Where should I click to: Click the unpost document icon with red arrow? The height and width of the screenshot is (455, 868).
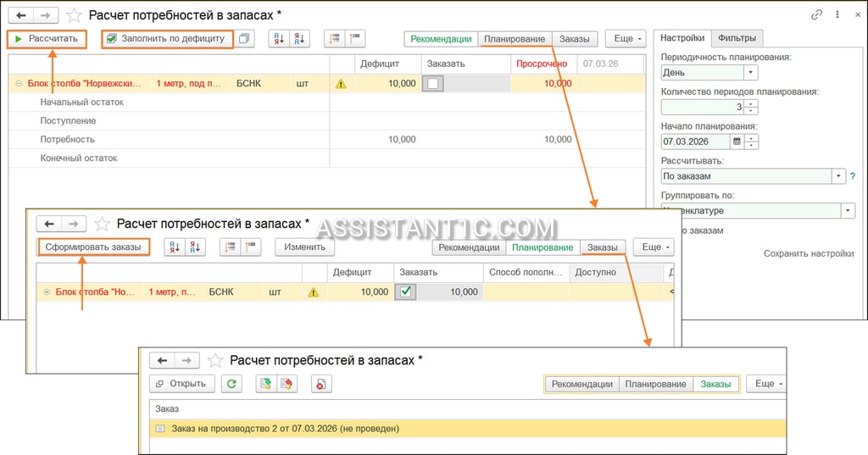click(x=287, y=384)
